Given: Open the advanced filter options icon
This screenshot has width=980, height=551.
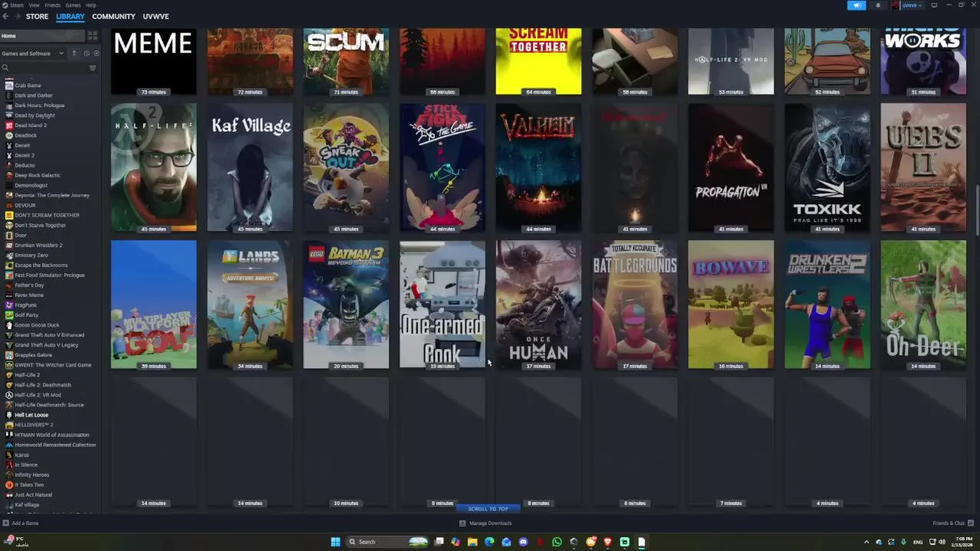Looking at the screenshot, I should click(93, 68).
